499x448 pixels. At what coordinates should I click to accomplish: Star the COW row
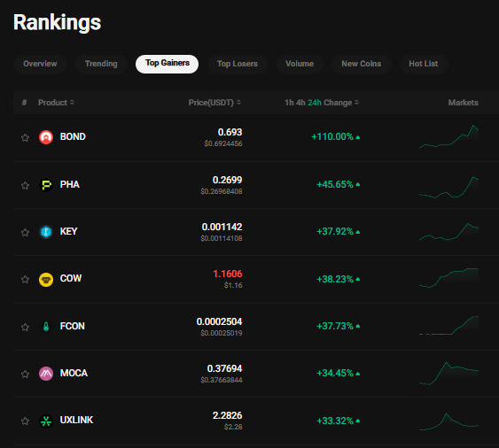25,279
